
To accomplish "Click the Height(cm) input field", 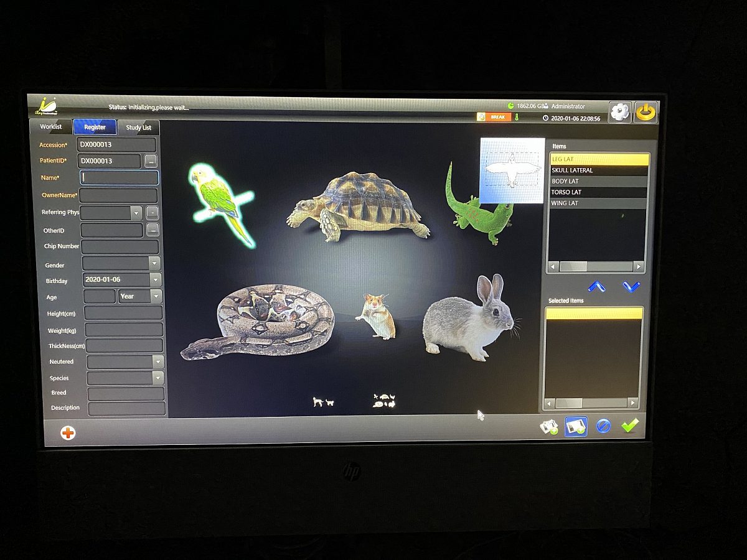I will click(123, 312).
